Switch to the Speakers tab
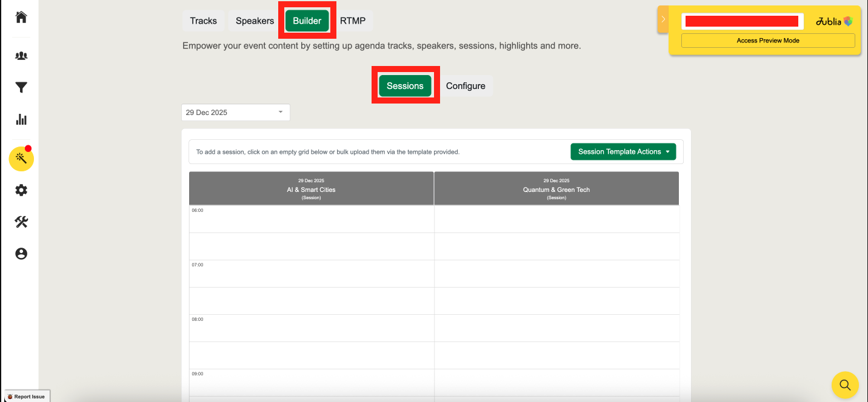The width and height of the screenshot is (868, 402). click(x=255, y=21)
